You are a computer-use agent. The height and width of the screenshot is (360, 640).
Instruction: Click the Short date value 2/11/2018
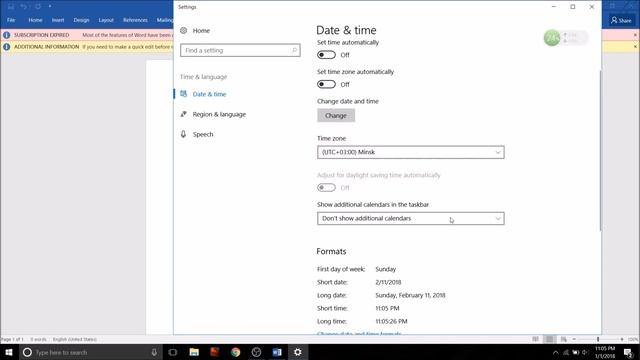(x=388, y=282)
